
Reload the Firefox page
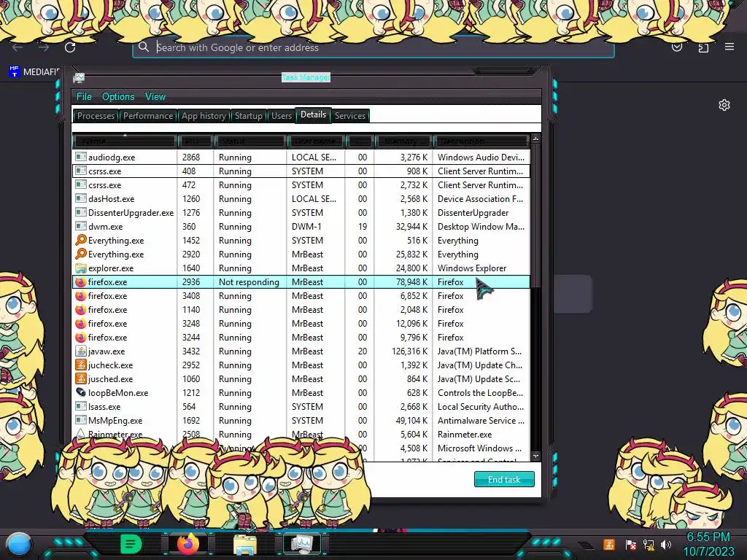70,47
